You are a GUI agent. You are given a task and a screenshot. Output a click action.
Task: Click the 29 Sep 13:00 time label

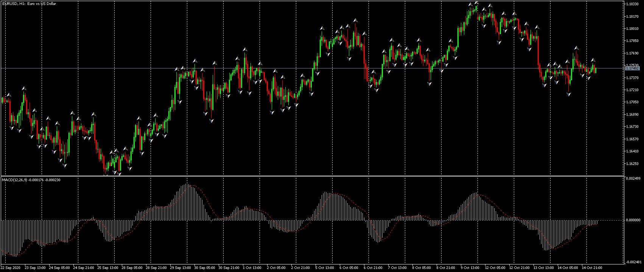(180, 268)
